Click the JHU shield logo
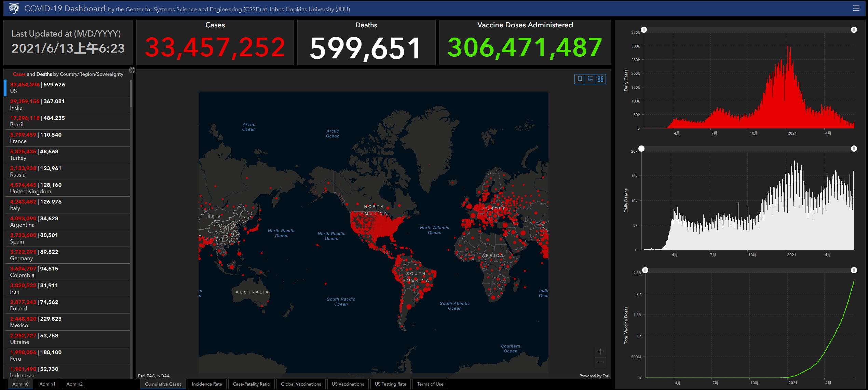Image resolution: width=868 pixels, height=390 pixels. click(14, 8)
